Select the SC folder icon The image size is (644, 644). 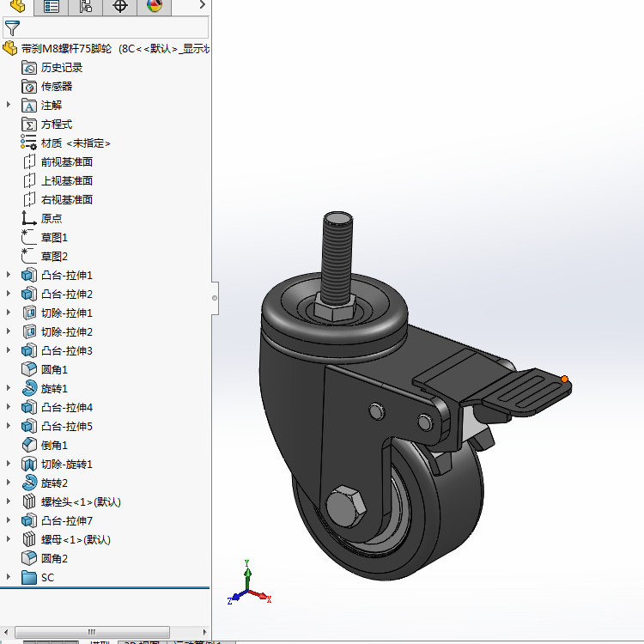29,577
